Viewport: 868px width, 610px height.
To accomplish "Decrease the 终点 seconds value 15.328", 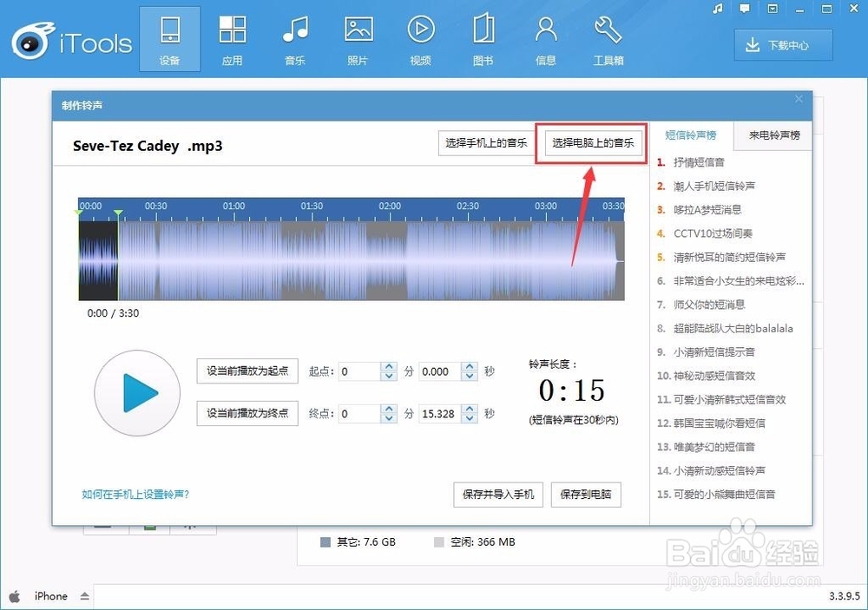I will [x=469, y=418].
